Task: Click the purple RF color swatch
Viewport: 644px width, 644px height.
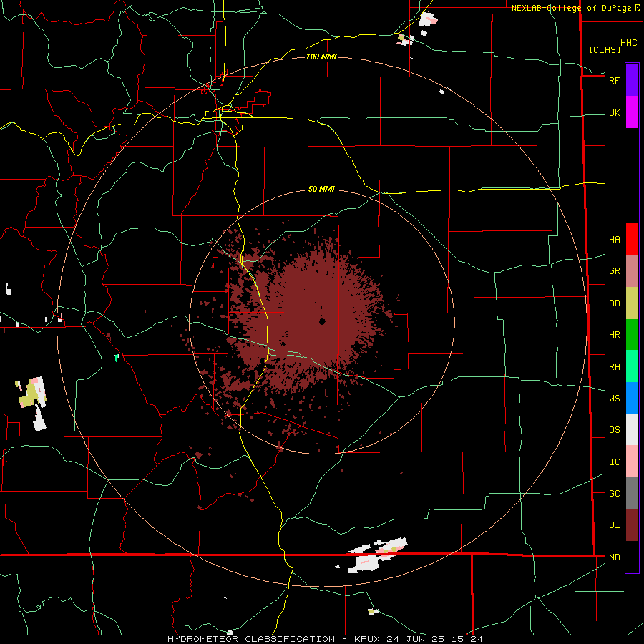Action: [x=632, y=80]
